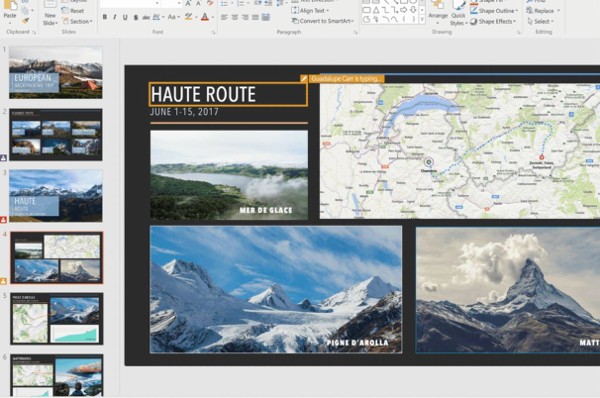Viewport: 600px width, 398px height.
Task: Justify the text
Action: pos(255,17)
